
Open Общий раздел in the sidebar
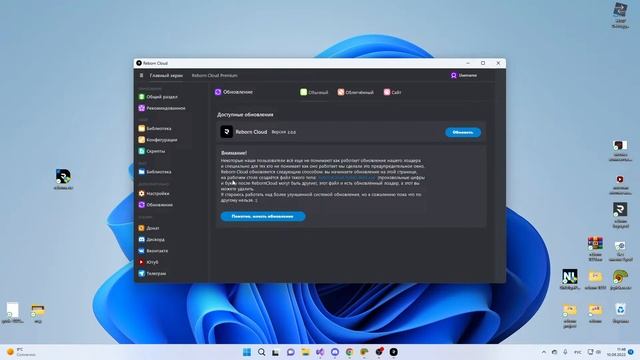[x=158, y=97]
